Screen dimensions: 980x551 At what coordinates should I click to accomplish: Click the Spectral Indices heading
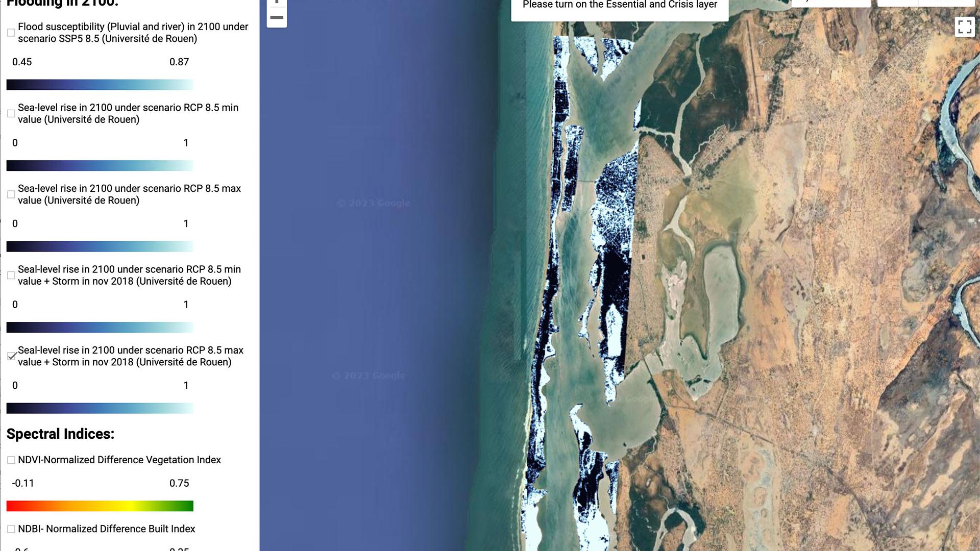click(60, 434)
